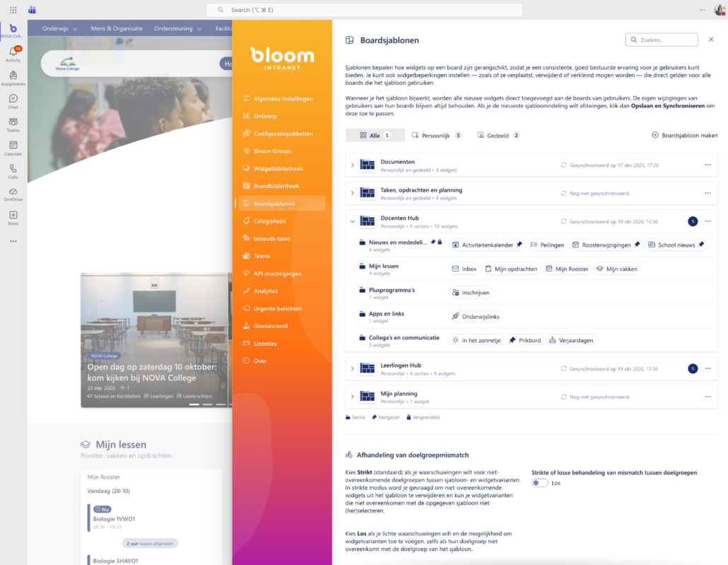This screenshot has width=728, height=565.
Task: Open Mens & Organisatie nav item
Action: (x=117, y=28)
